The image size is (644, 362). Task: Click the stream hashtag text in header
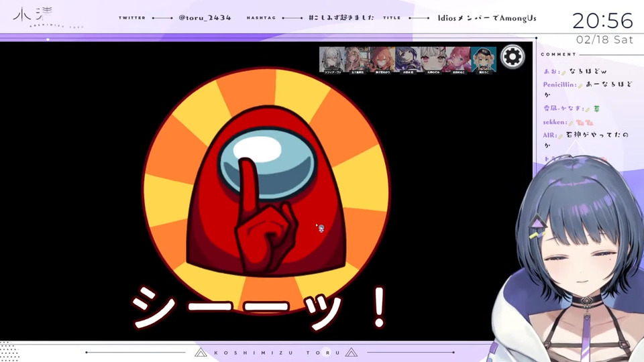pos(341,17)
